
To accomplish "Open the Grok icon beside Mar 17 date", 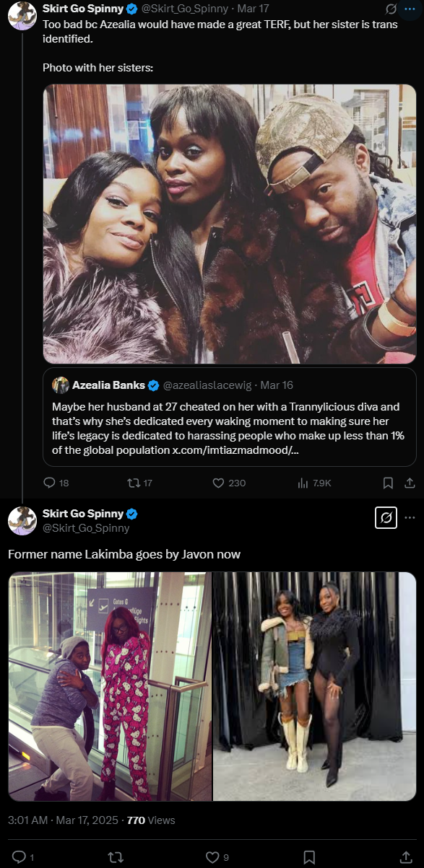I will (391, 9).
